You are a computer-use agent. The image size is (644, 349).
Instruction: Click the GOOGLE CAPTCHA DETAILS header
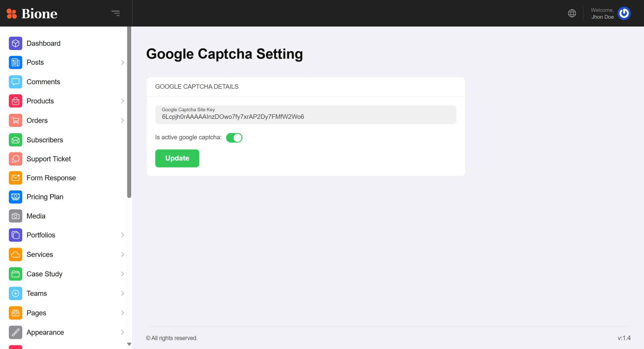(x=197, y=86)
